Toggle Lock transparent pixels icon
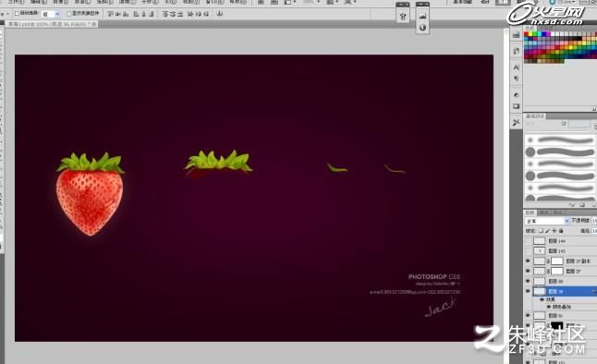597x364 pixels. [x=541, y=231]
